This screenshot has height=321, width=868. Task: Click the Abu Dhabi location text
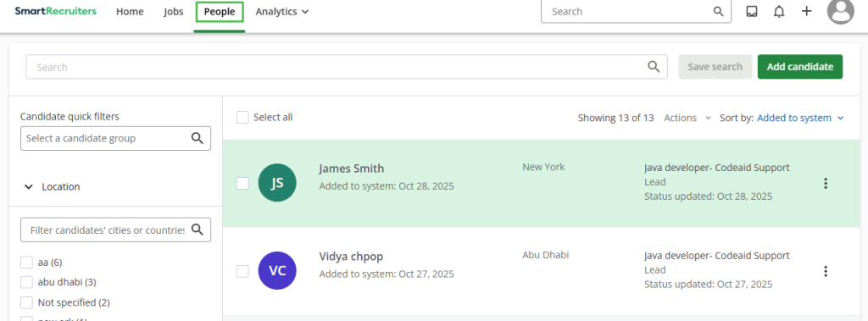545,255
